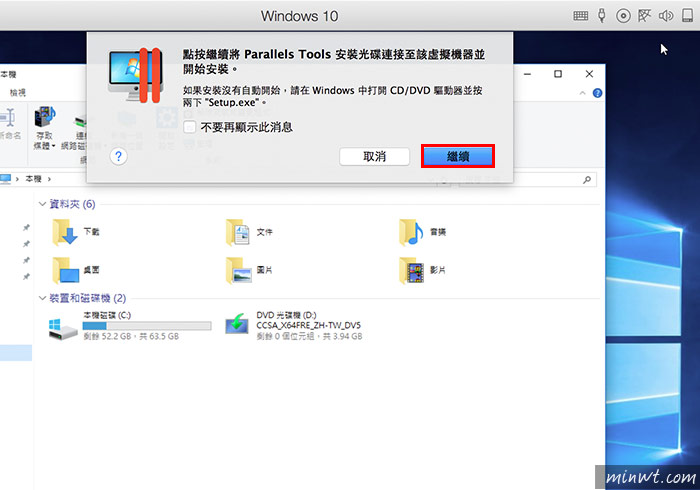Open the 圖片 pictures folder
Screen dimensions: 700x490
250,270
